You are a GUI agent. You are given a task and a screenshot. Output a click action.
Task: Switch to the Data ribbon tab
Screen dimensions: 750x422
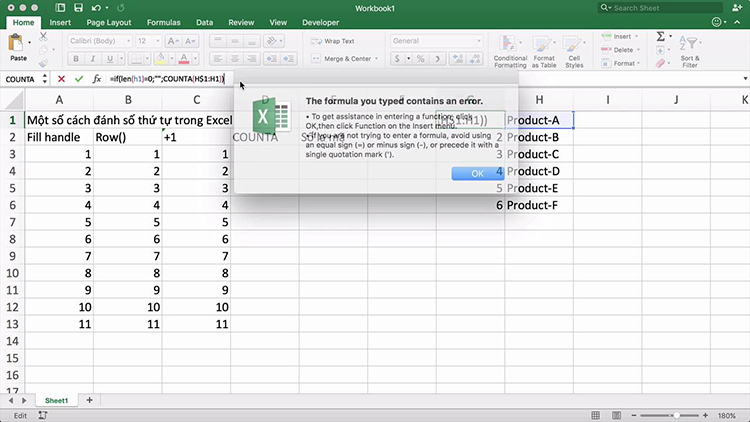click(x=204, y=22)
